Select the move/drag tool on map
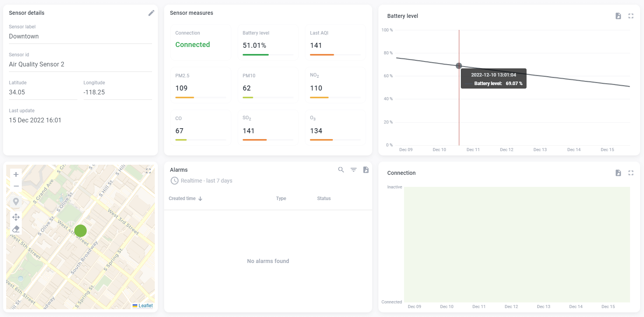644x317 pixels. coord(16,217)
